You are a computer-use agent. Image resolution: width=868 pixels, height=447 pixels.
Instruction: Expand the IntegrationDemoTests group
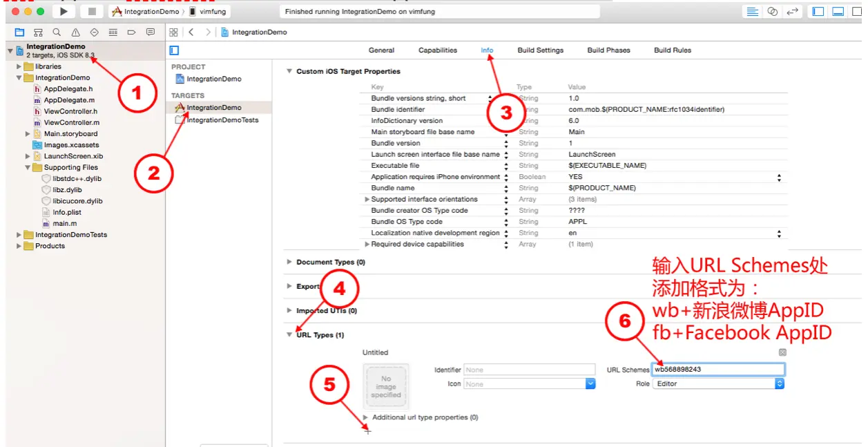tap(19, 235)
